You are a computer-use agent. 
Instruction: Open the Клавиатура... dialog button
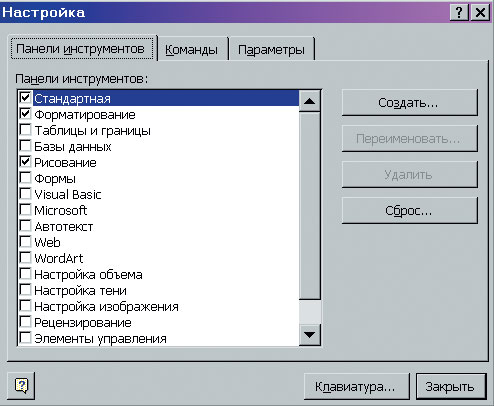tap(356, 387)
